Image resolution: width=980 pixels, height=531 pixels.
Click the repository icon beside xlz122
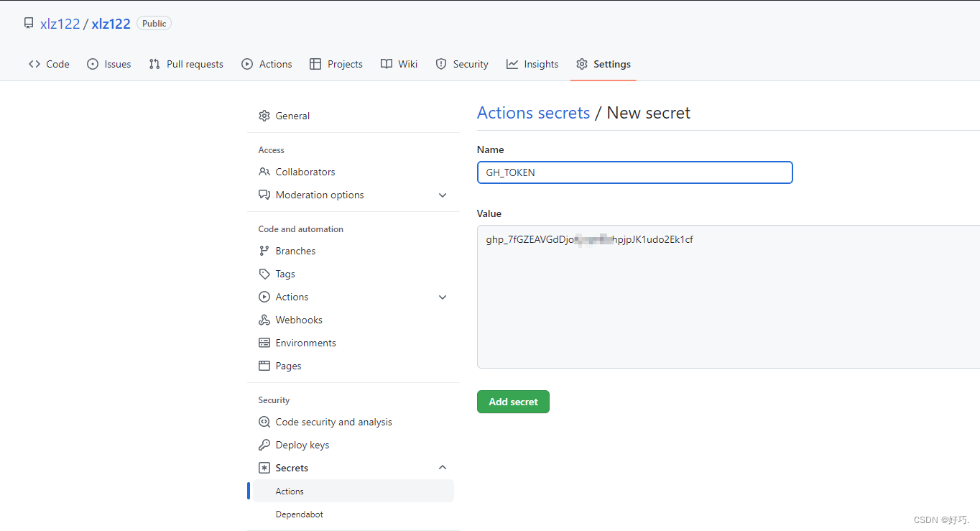[29, 24]
